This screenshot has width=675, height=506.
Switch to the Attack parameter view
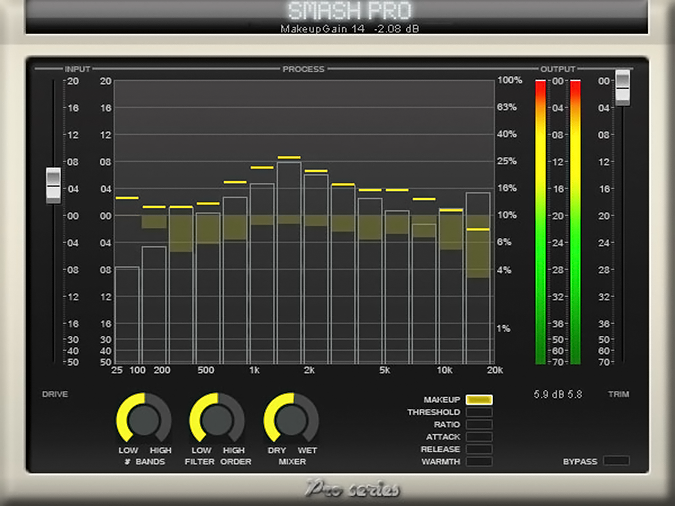[x=479, y=437]
